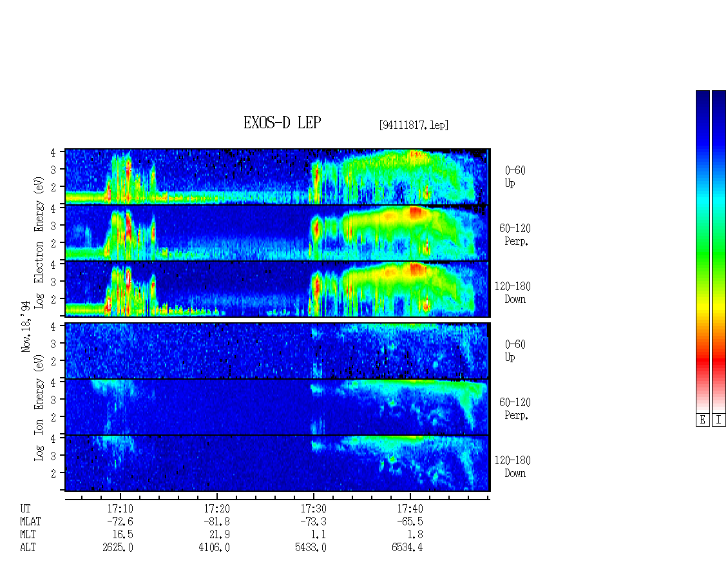Select the MLT row header
This screenshot has width=728, height=564.
point(28,535)
